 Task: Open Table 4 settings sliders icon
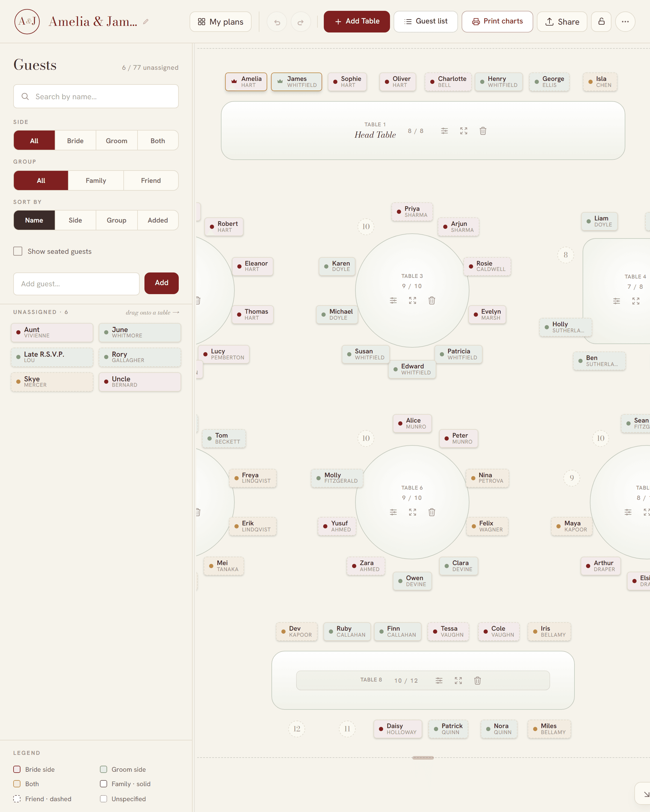(617, 301)
